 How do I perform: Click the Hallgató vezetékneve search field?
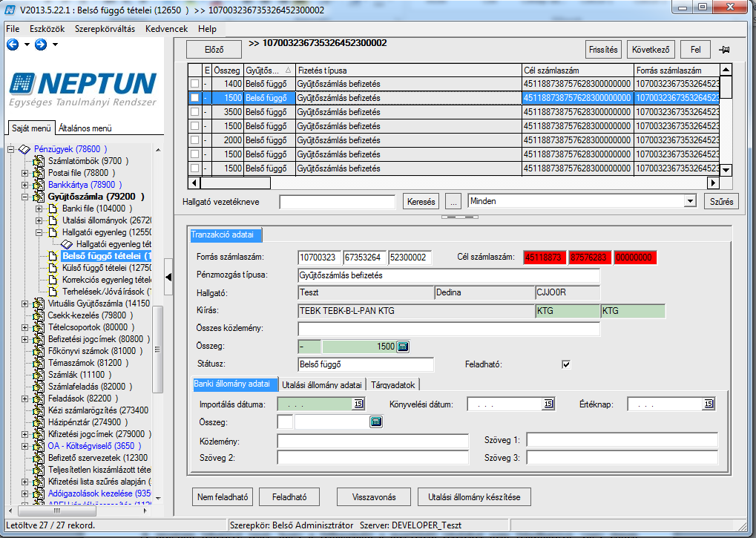tap(337, 202)
